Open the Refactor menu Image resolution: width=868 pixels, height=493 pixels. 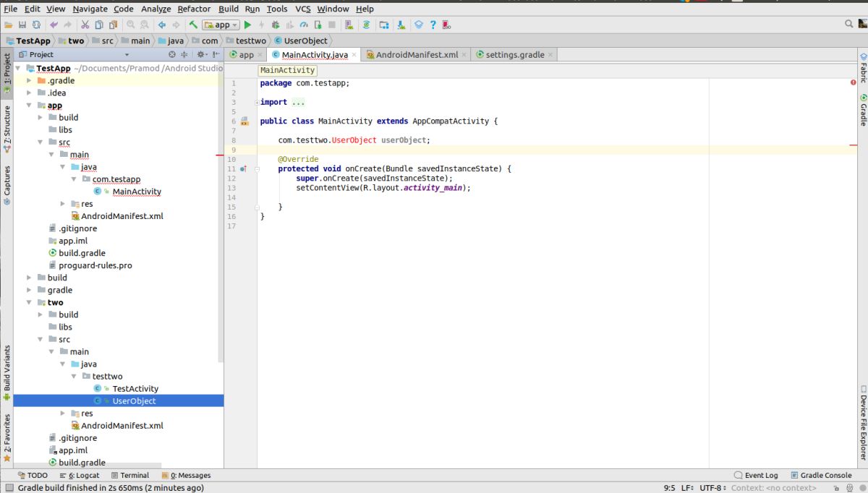click(x=194, y=9)
